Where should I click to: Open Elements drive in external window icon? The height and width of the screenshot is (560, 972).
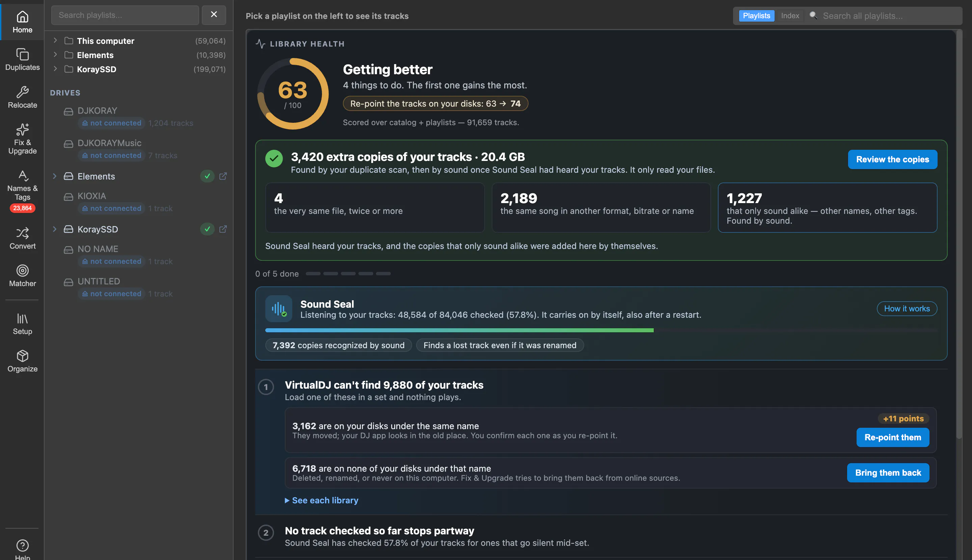[x=223, y=176]
